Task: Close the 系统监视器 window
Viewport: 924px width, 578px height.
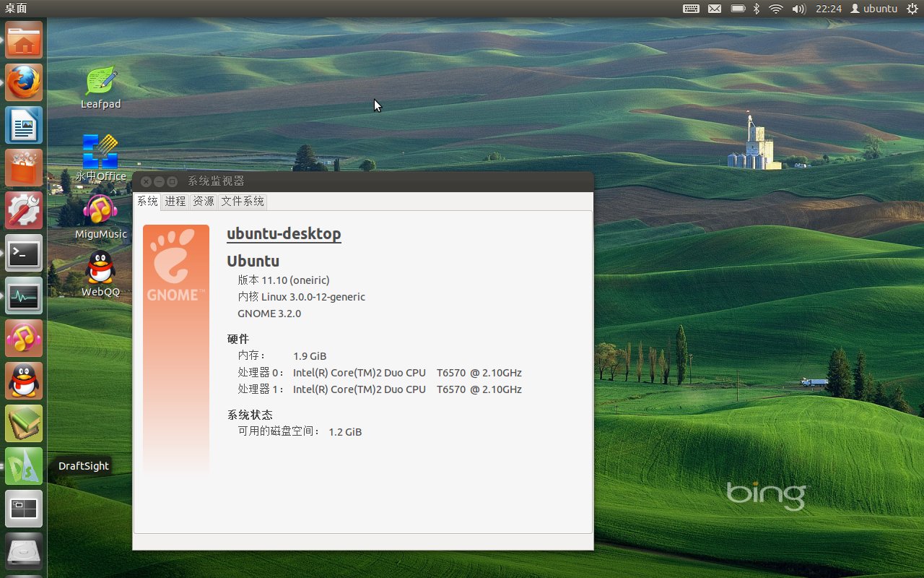Action: 147,181
